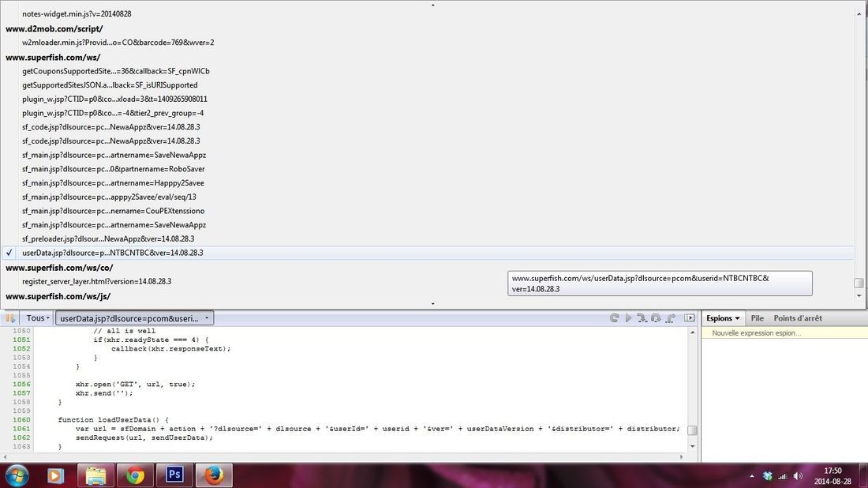Click line number 1056 to set breakpoint
The width and height of the screenshot is (868, 488).
[x=21, y=385]
